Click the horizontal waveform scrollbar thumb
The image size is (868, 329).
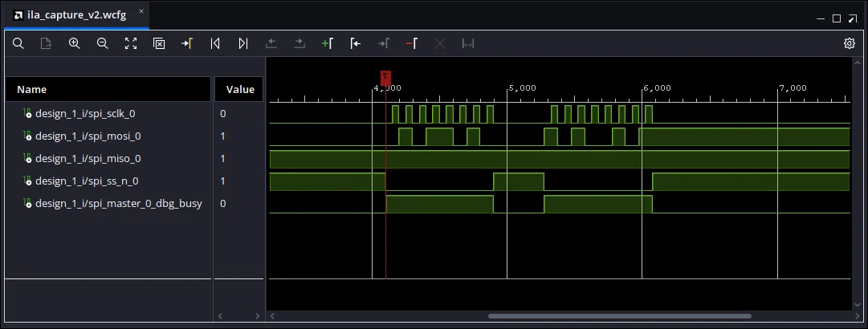(619, 316)
